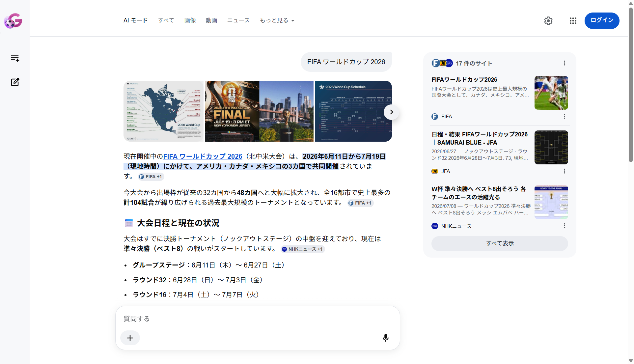Click the FIFA +1 chip after 計104試合 sentence
634x364 pixels.
pyautogui.click(x=360, y=203)
